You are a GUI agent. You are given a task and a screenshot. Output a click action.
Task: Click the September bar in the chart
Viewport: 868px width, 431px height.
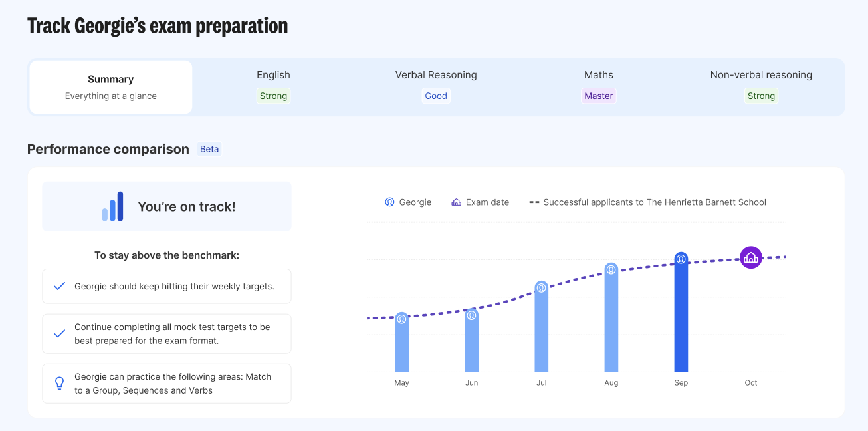[x=681, y=319]
